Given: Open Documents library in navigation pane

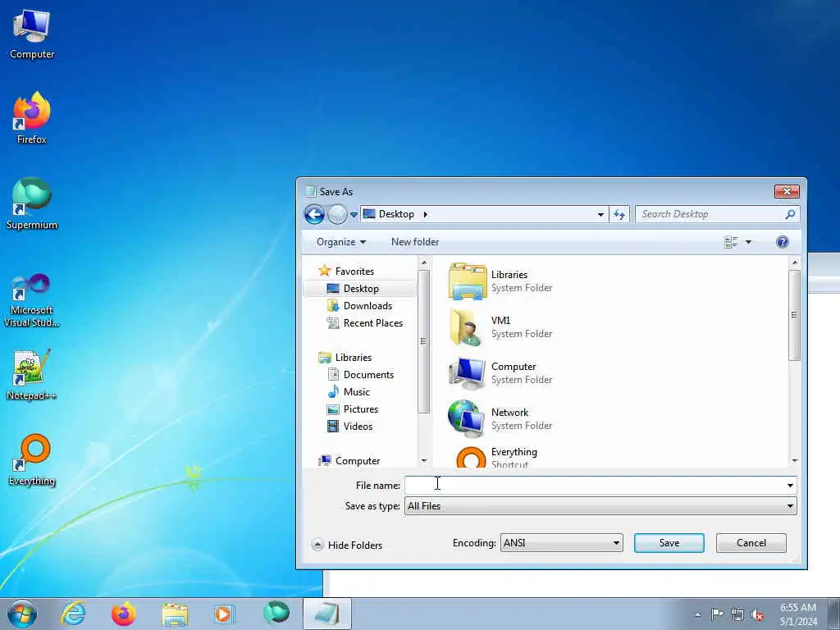Looking at the screenshot, I should 361,374.
